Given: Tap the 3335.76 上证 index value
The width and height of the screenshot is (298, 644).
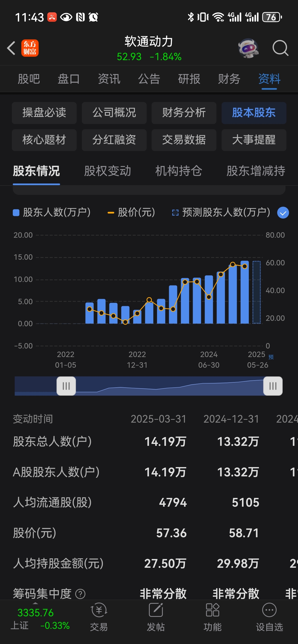Looking at the screenshot, I should coord(35,613).
